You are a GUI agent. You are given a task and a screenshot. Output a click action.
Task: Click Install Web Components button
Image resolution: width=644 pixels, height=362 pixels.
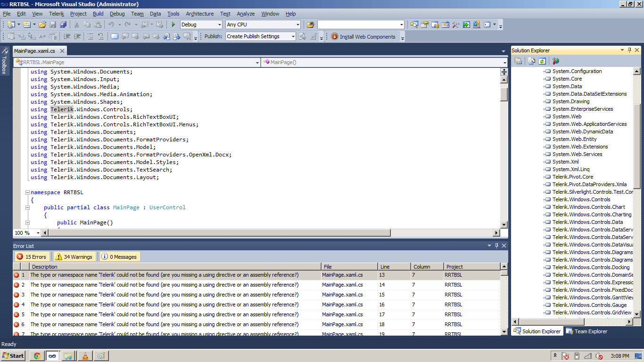click(363, 36)
